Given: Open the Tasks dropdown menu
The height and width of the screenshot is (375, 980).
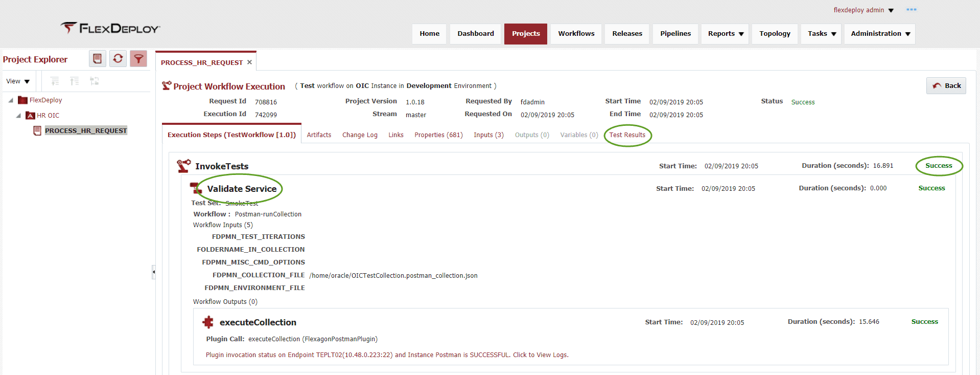Looking at the screenshot, I should (x=821, y=34).
